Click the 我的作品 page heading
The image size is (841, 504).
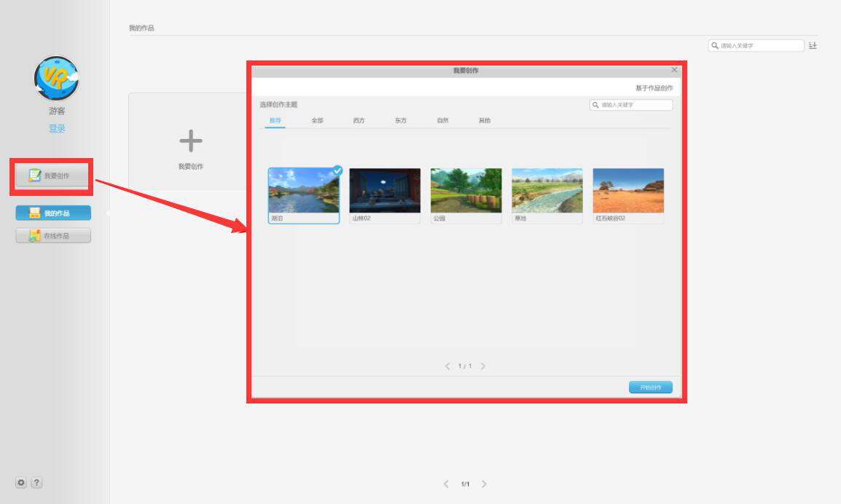point(141,28)
